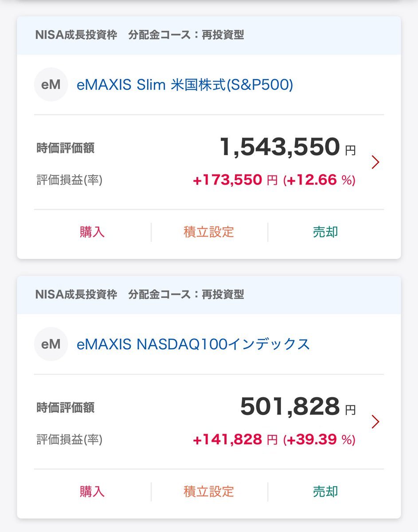Click the +173,550 円 profit figure
Image resolution: width=418 pixels, height=532 pixels.
tap(235, 180)
